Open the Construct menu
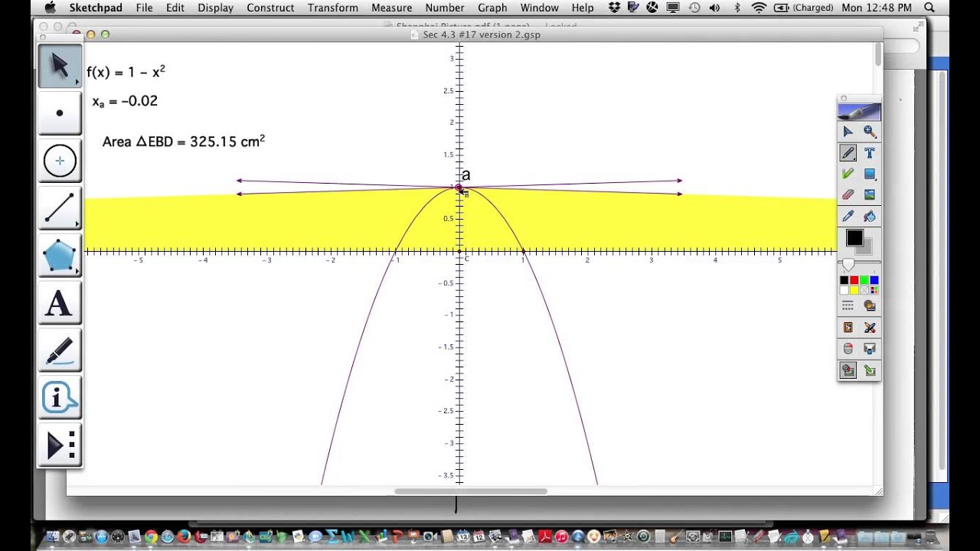The image size is (980, 551). click(270, 8)
